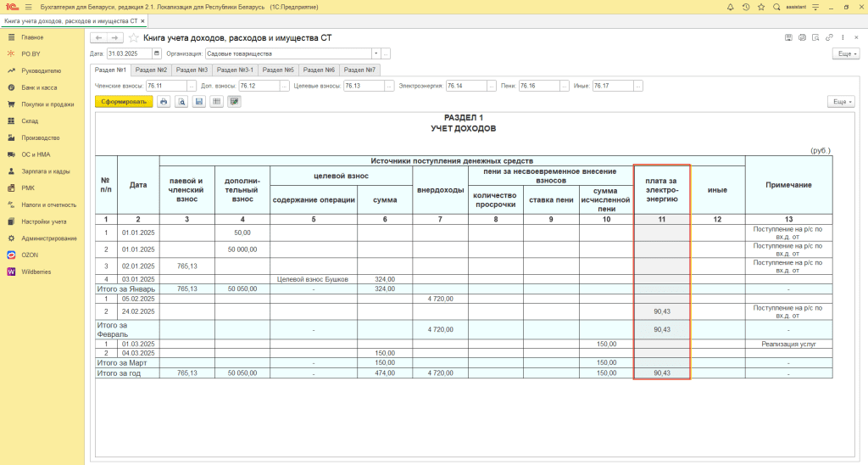Switch to Раздел №6 tab
Screen dimensions: 868x465
(x=319, y=70)
